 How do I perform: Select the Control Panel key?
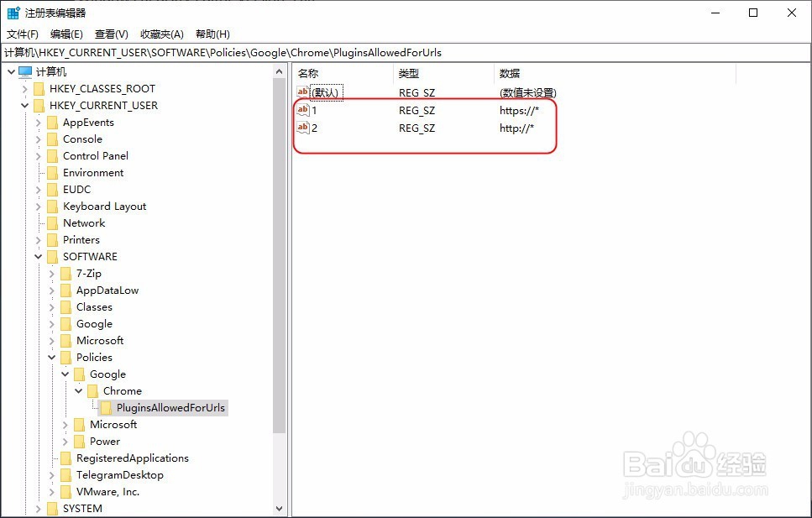pyautogui.click(x=95, y=156)
